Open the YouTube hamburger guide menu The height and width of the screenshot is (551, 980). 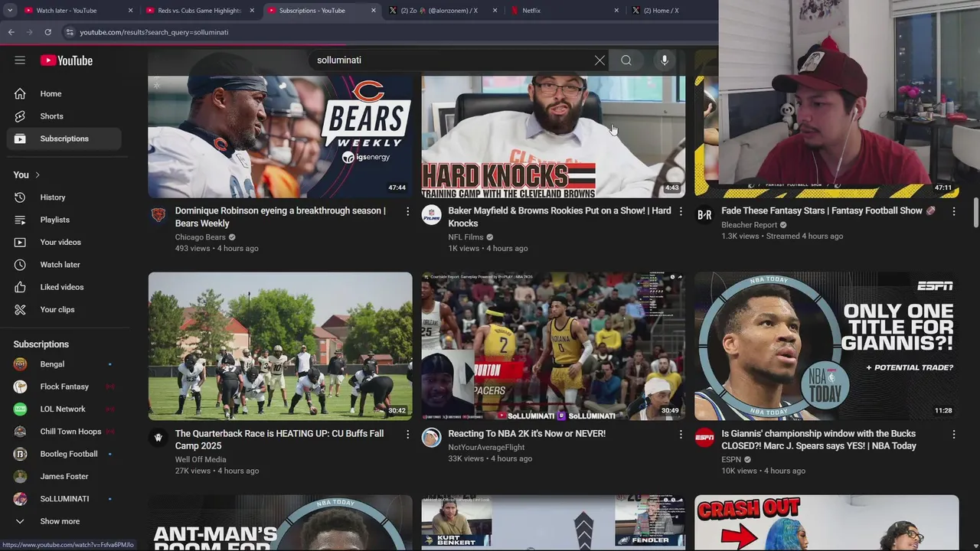click(20, 60)
